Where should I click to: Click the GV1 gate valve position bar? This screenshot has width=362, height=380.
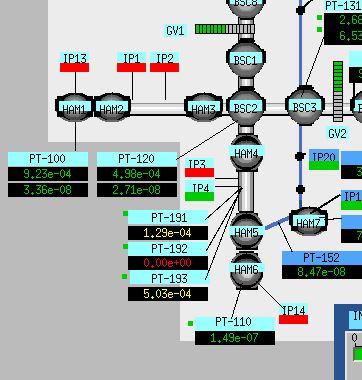pyautogui.click(x=225, y=29)
